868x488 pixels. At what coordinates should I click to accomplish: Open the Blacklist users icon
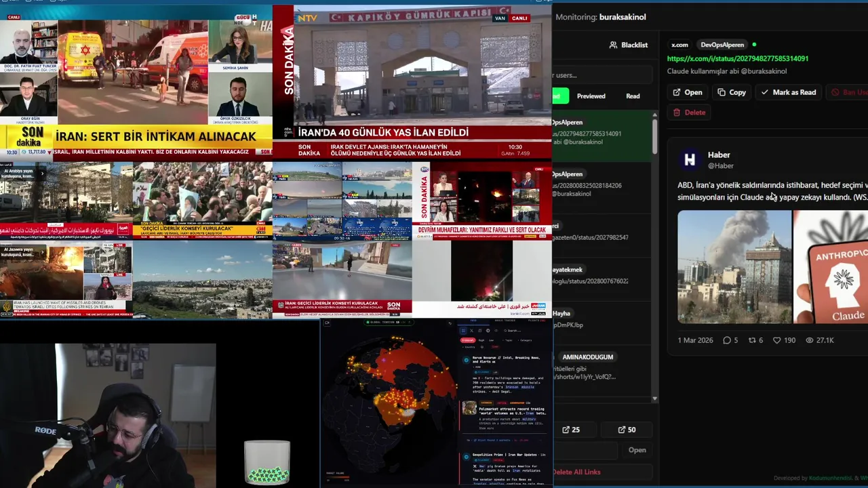tap(614, 45)
